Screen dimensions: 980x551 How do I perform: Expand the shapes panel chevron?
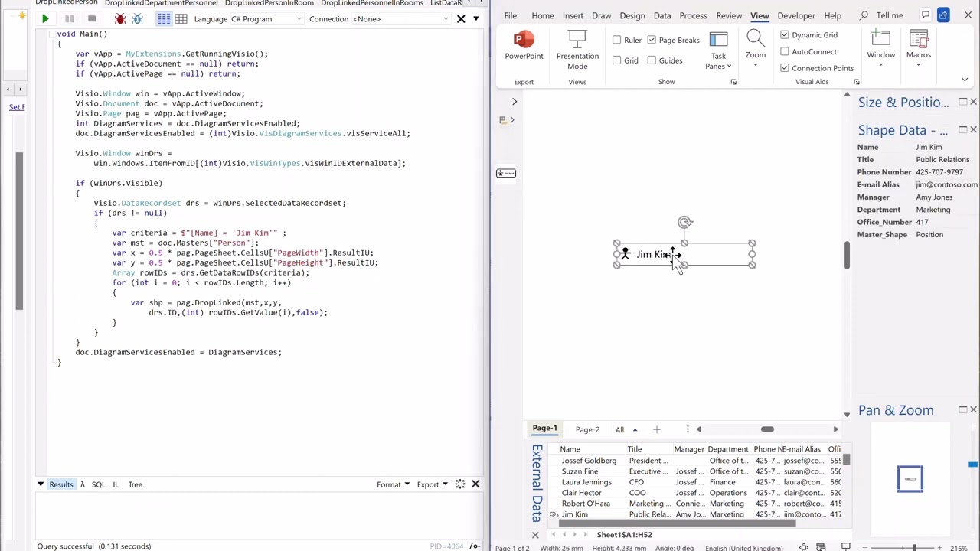(514, 102)
